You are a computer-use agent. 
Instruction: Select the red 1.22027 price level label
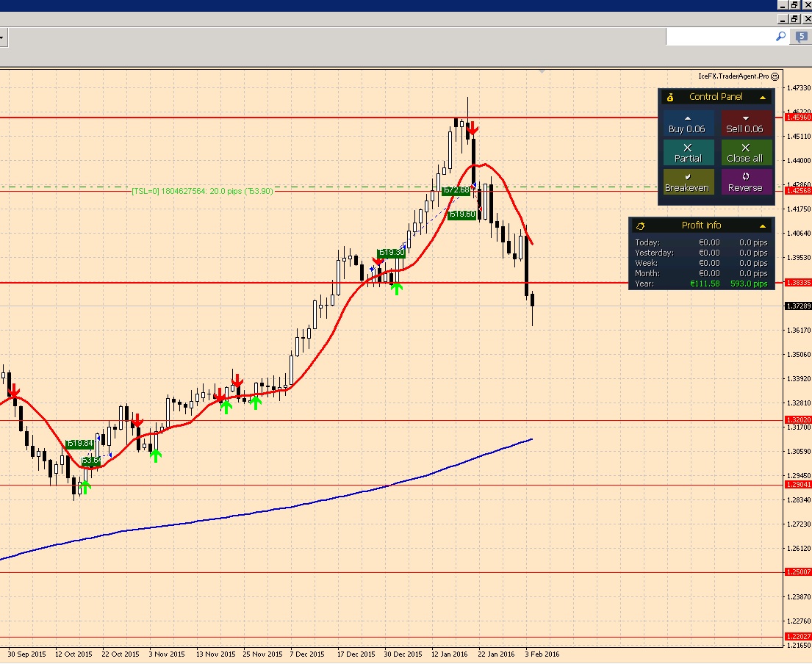pos(798,637)
